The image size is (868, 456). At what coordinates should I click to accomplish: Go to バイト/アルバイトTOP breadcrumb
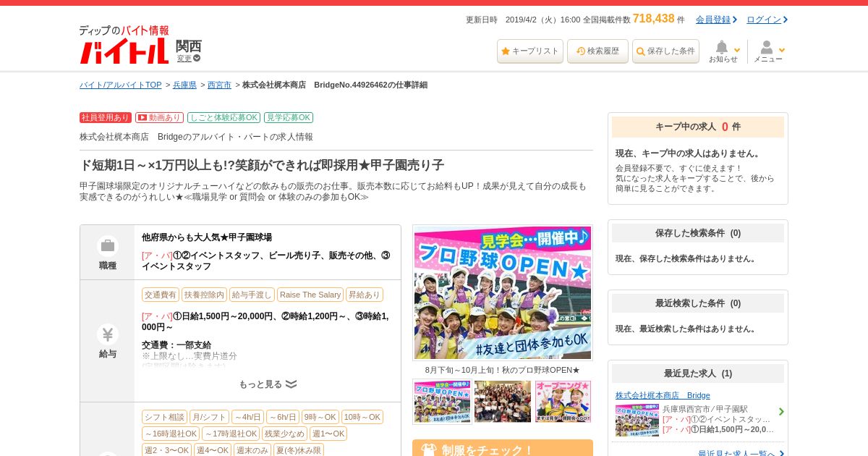tap(121, 85)
